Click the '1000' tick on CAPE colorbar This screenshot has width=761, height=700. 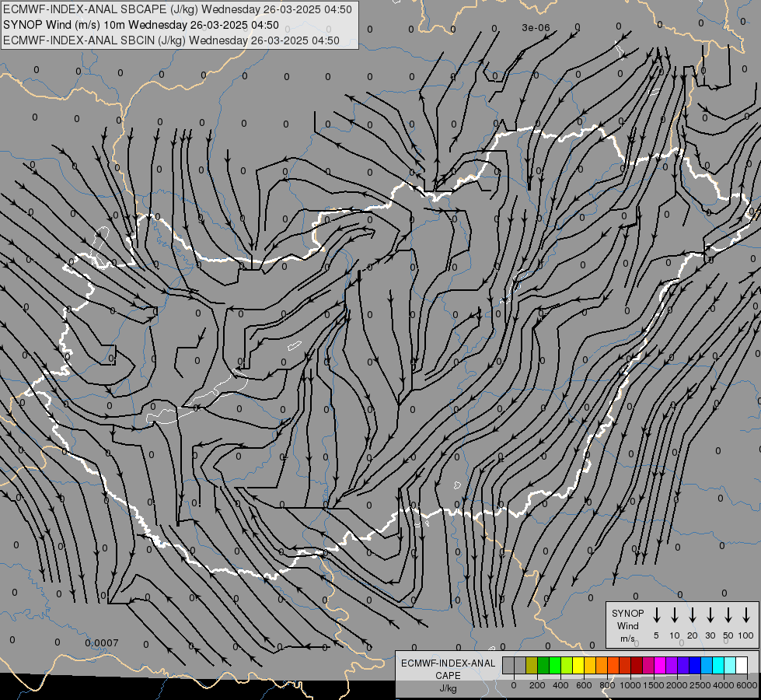coord(630,685)
